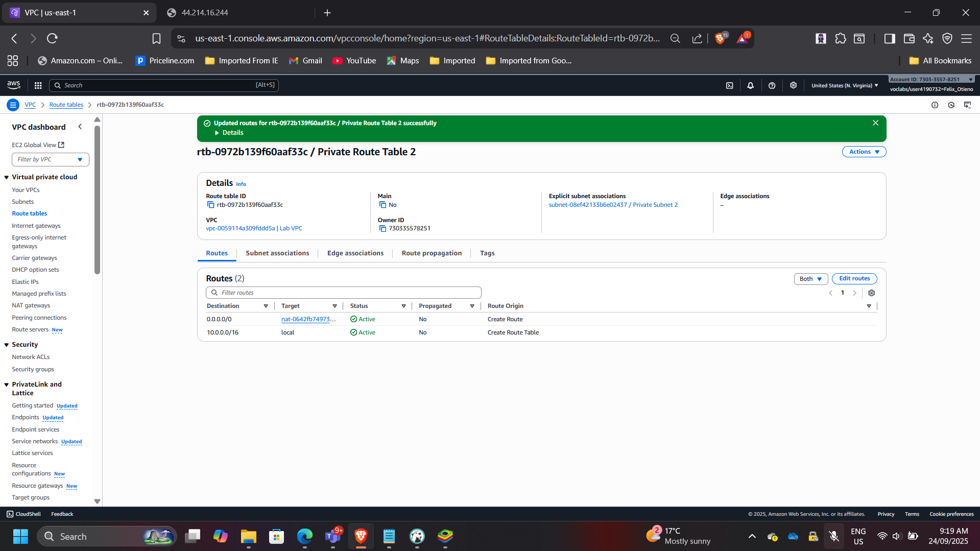Copy the Owner ID value
The image size is (980, 551).
(x=383, y=228)
